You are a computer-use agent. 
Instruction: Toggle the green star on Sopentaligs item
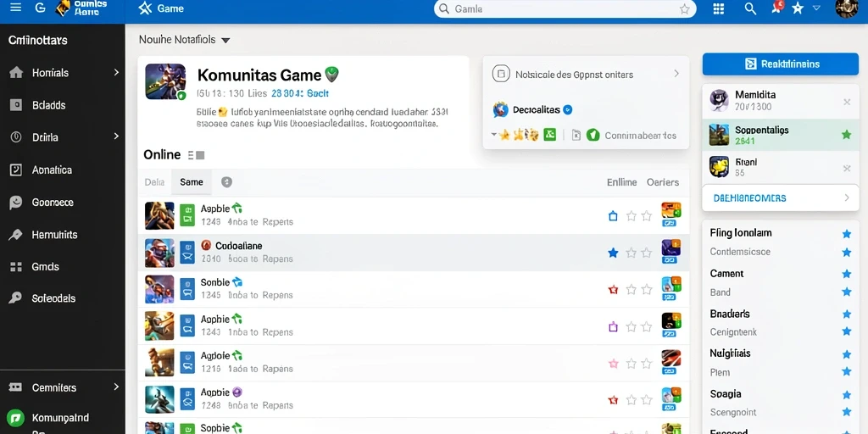[x=847, y=135]
